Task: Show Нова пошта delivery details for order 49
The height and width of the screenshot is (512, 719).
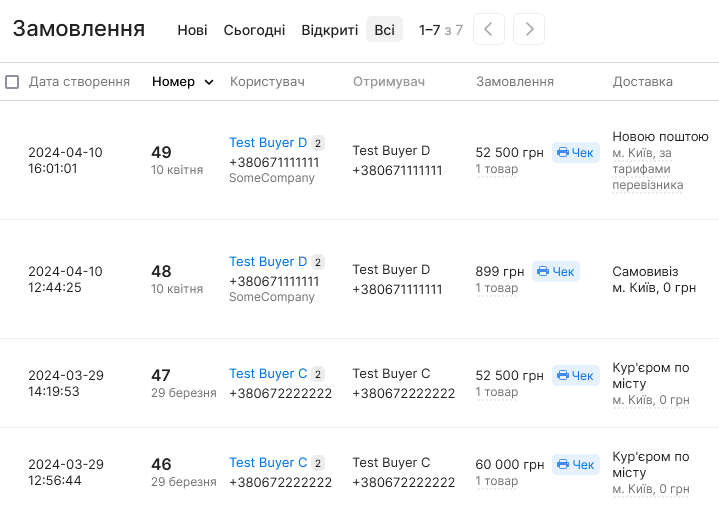Action: click(x=647, y=169)
